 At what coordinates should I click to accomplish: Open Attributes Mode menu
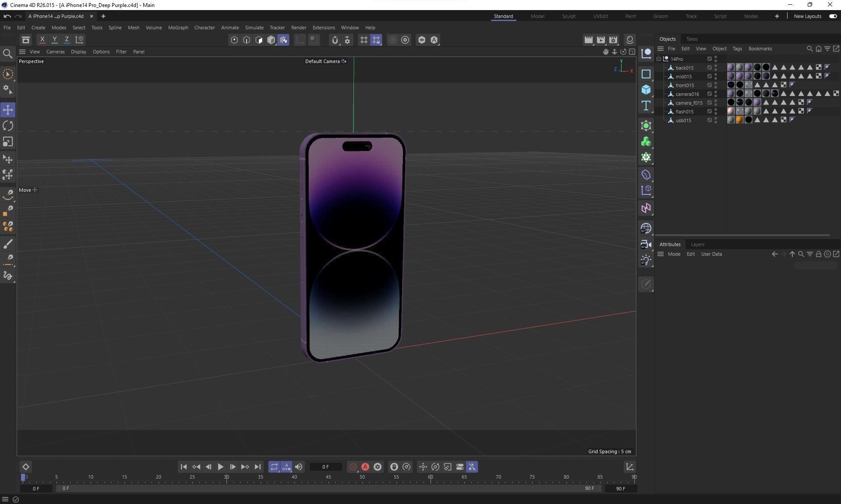tap(674, 254)
